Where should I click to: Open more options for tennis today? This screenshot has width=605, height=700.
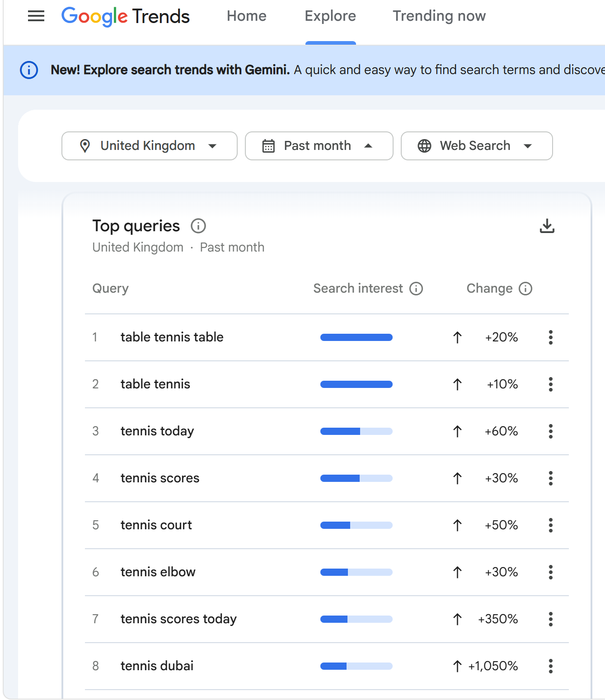pos(550,431)
